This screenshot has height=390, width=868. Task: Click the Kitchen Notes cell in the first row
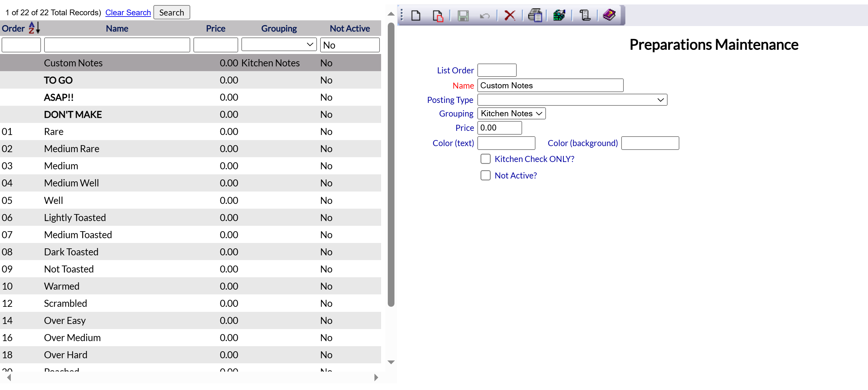(270, 63)
